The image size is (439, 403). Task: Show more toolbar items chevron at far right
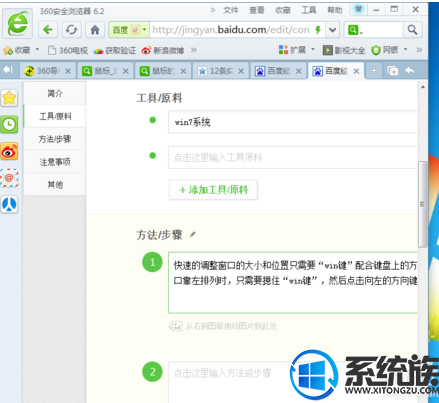click(x=419, y=50)
